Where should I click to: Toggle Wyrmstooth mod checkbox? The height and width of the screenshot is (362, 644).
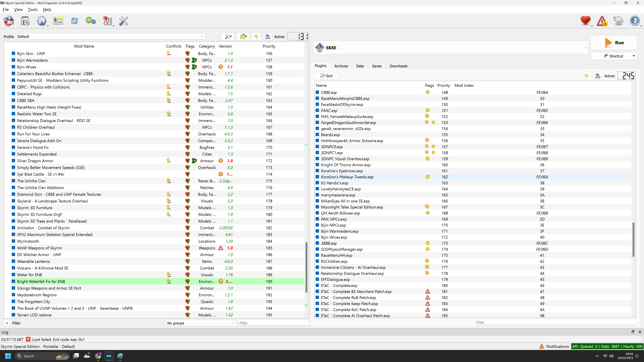point(13,241)
